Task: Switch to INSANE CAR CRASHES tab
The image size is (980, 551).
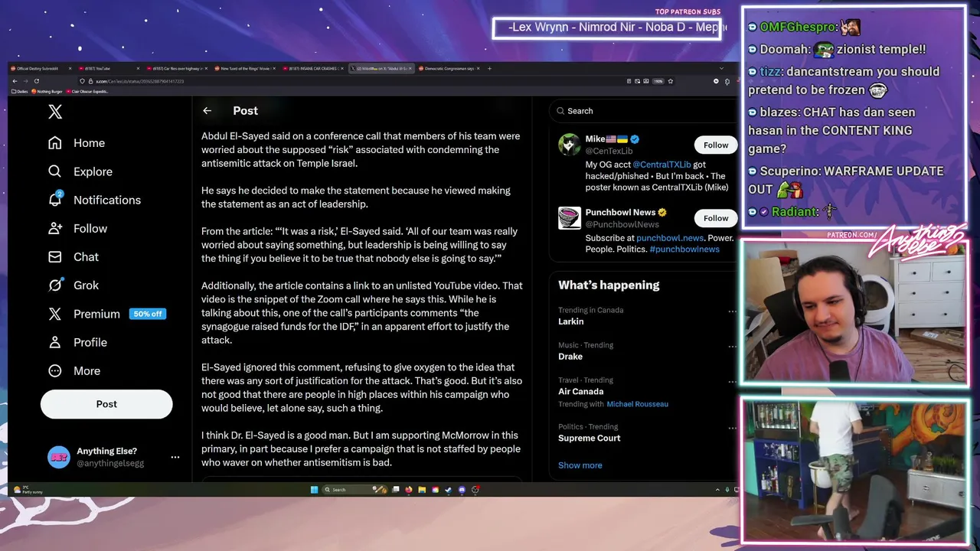Action: [x=314, y=69]
